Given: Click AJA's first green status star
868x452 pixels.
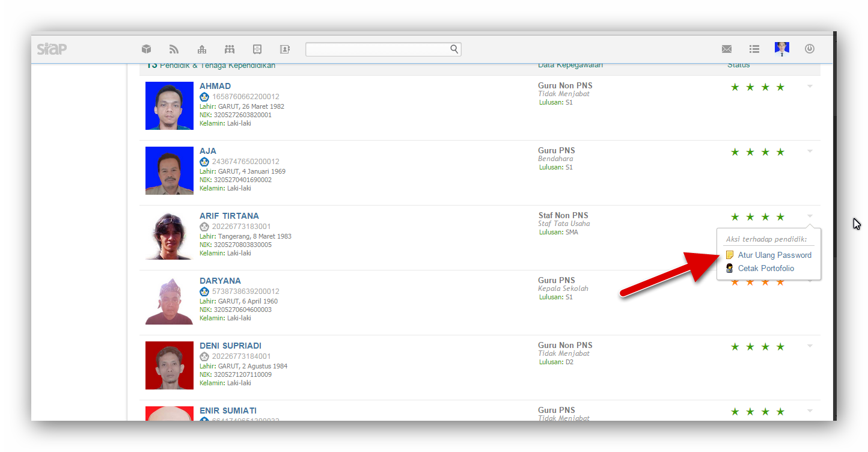Looking at the screenshot, I should (735, 152).
